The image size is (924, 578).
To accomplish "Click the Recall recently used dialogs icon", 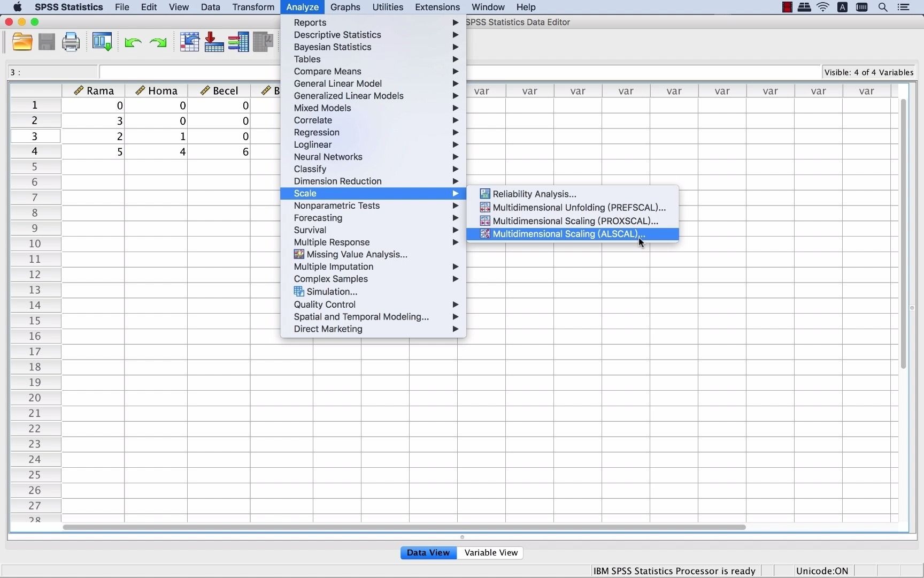I will pyautogui.click(x=102, y=42).
